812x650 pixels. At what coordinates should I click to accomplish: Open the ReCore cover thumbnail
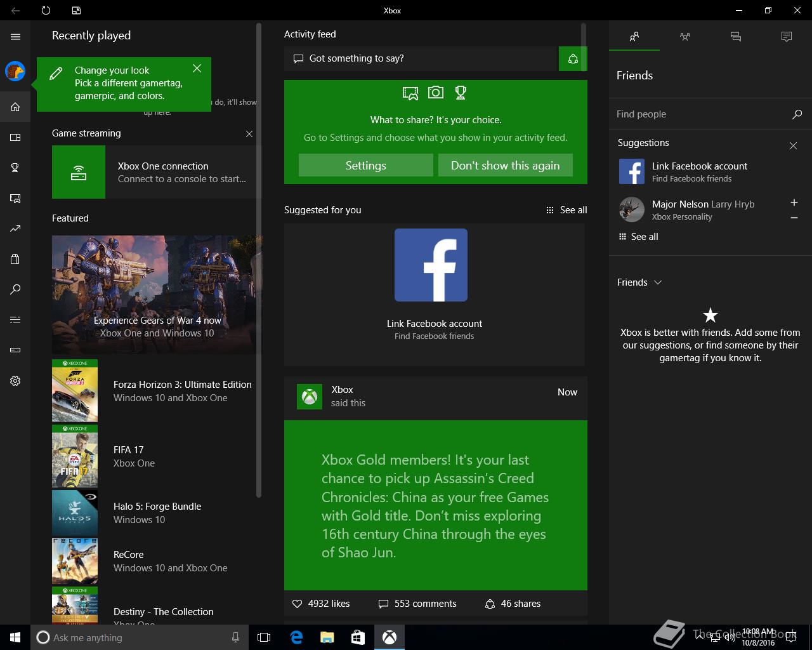[75, 561]
